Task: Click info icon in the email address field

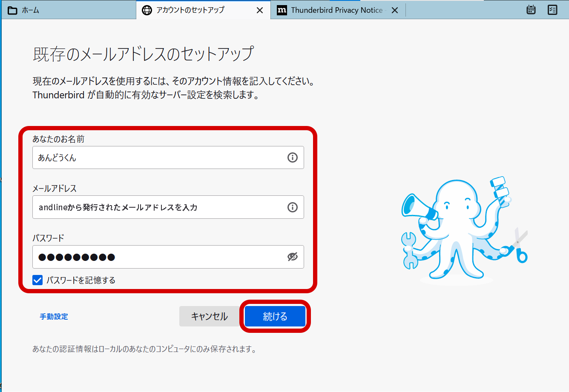Action: pos(293,207)
